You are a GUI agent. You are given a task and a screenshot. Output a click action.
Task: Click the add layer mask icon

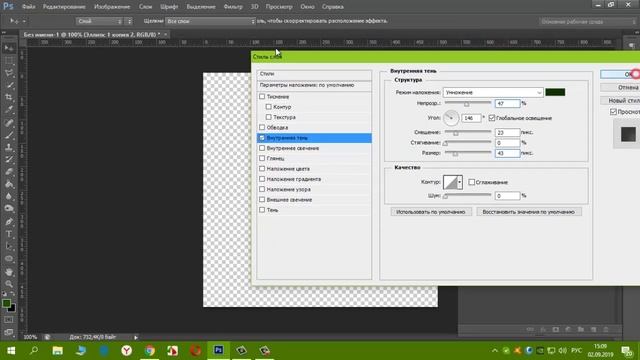coord(556,329)
